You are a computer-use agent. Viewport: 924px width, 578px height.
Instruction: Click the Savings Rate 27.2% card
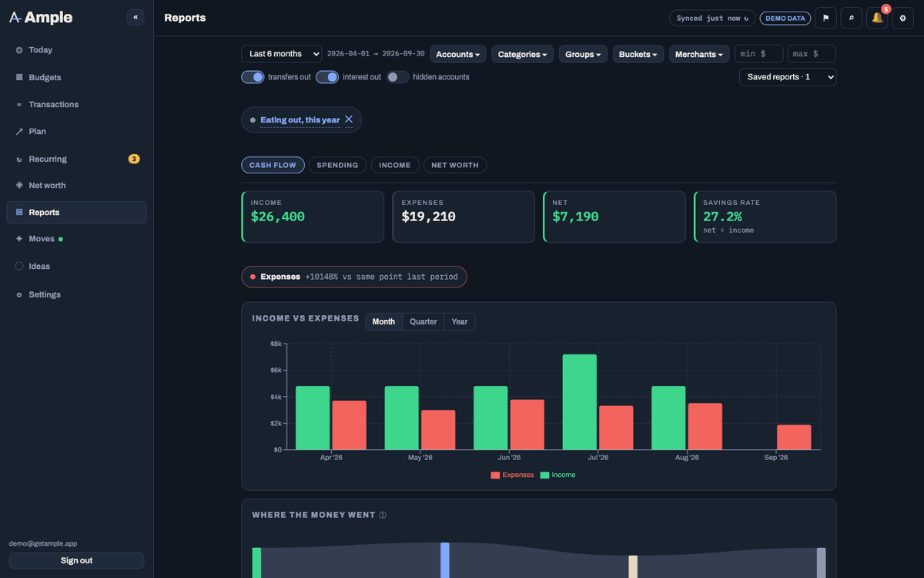pos(765,217)
